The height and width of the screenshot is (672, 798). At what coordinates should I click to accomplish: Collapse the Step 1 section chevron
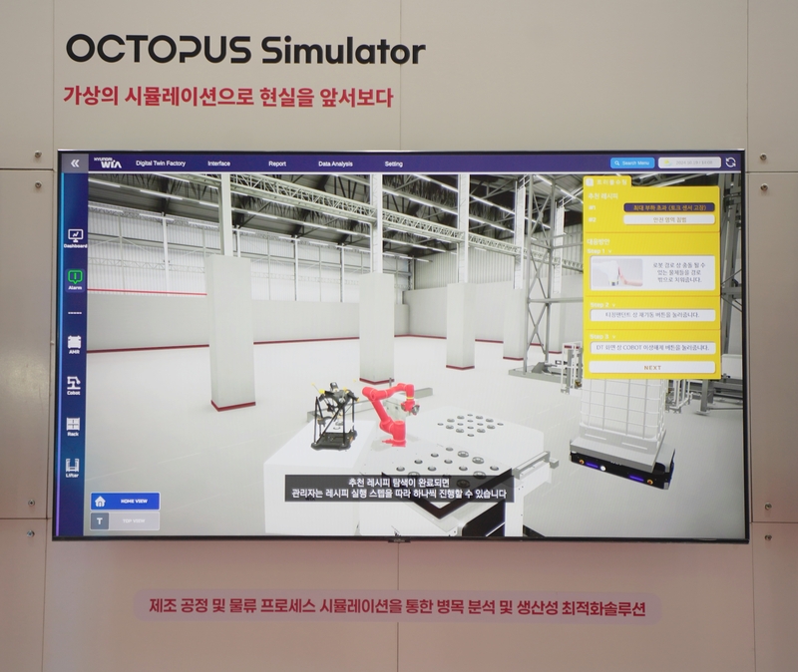607,252
